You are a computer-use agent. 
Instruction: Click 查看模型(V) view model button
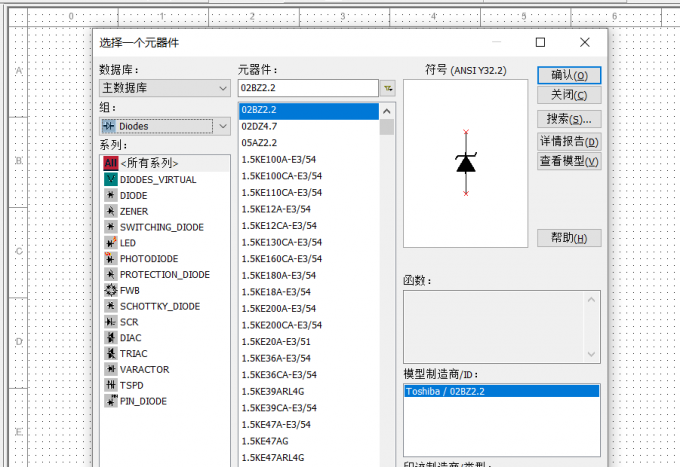[569, 161]
